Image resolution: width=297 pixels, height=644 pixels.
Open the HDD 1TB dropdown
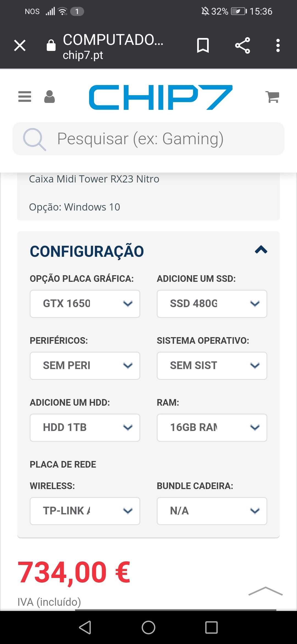click(85, 428)
